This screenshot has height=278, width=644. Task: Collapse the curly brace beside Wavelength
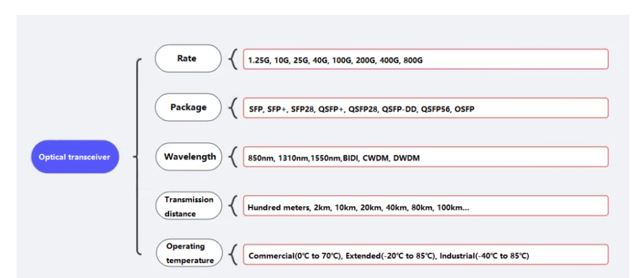pyautogui.click(x=233, y=156)
